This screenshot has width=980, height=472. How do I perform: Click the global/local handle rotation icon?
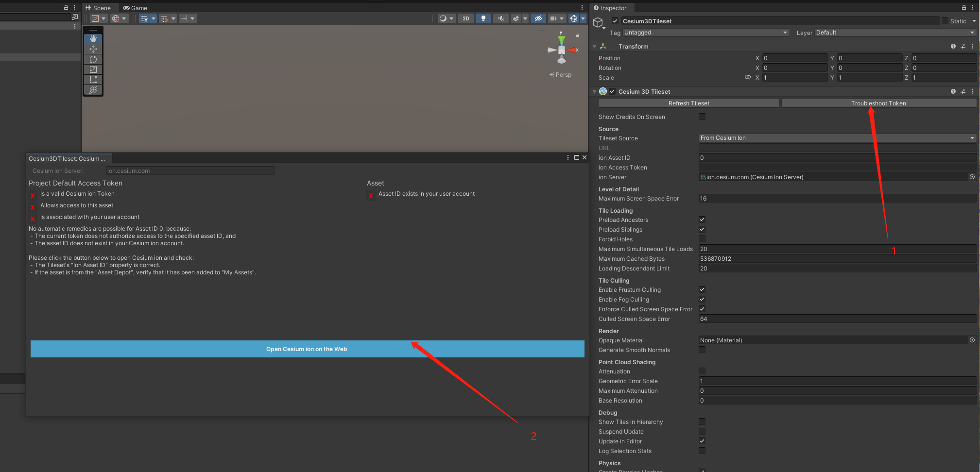(x=116, y=18)
